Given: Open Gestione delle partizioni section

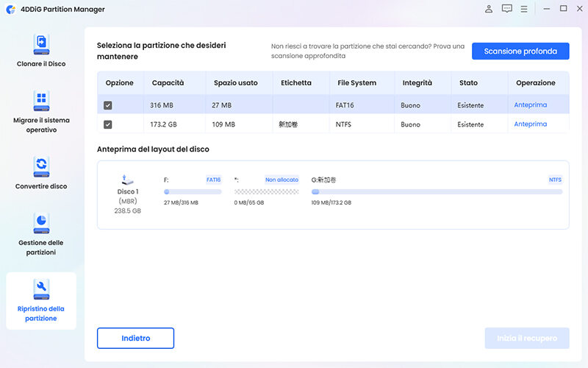Looking at the screenshot, I should coord(41,223).
